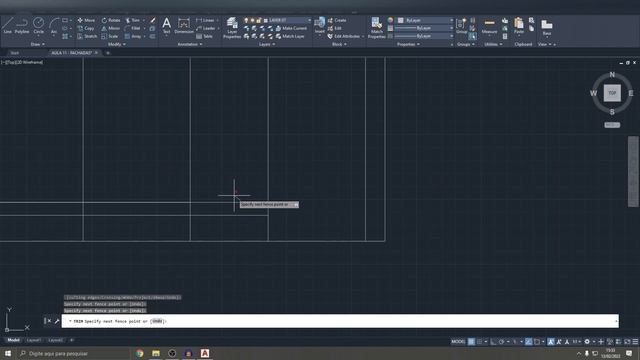Open the object color ByLayer dropdown
The width and height of the screenshot is (640, 360).
[x=425, y=20]
